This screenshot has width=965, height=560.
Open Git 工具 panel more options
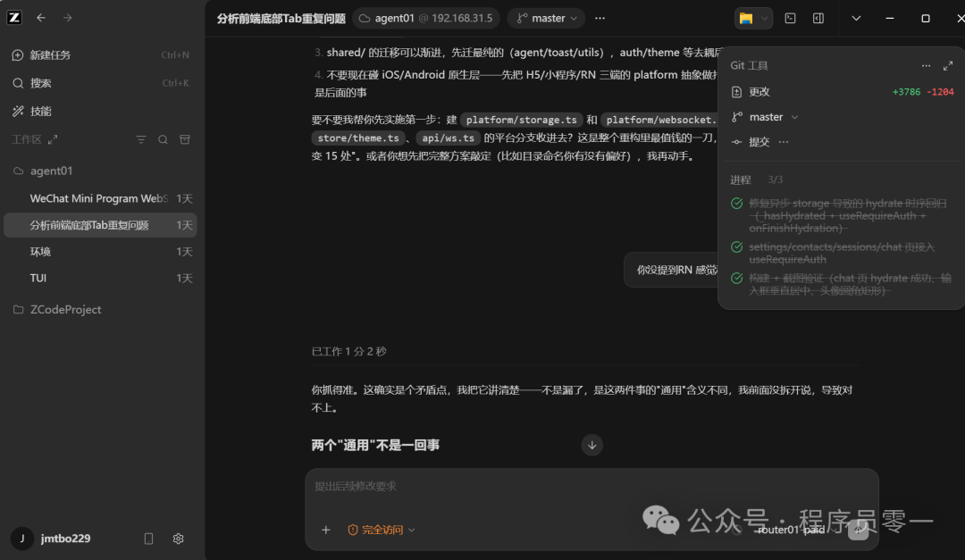927,66
